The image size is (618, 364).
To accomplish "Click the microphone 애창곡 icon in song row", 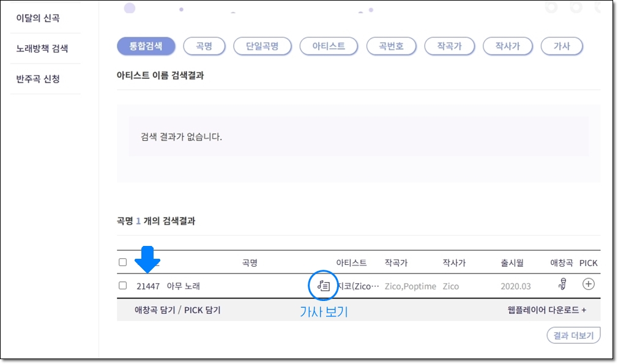I will coord(562,284).
